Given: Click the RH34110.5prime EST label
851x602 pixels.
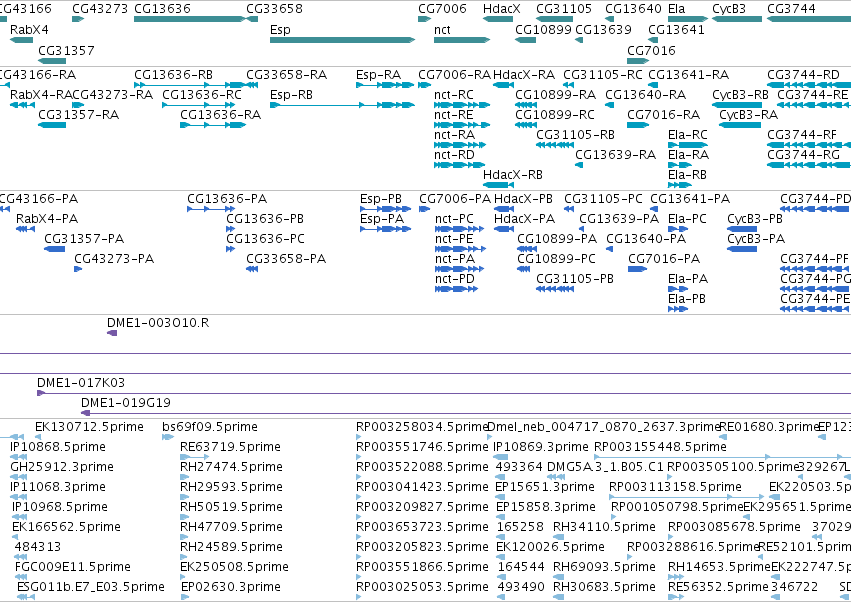Looking at the screenshot, I should (604, 527).
